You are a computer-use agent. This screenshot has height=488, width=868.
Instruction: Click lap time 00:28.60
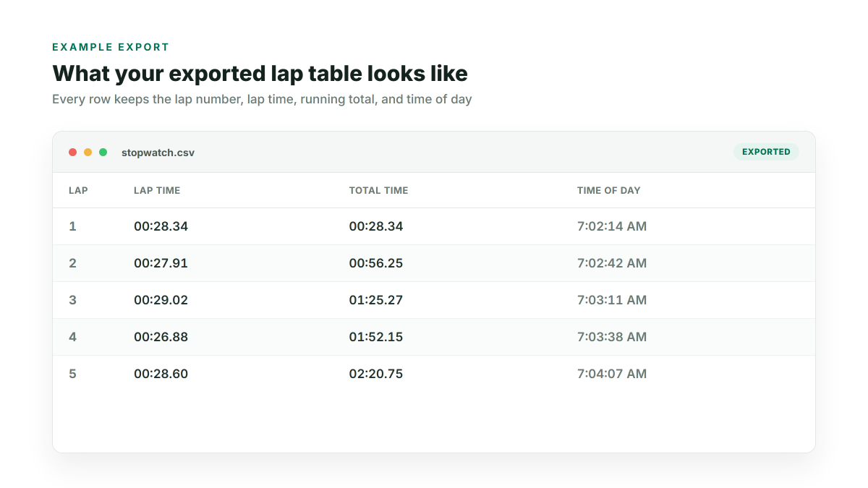[x=161, y=374]
